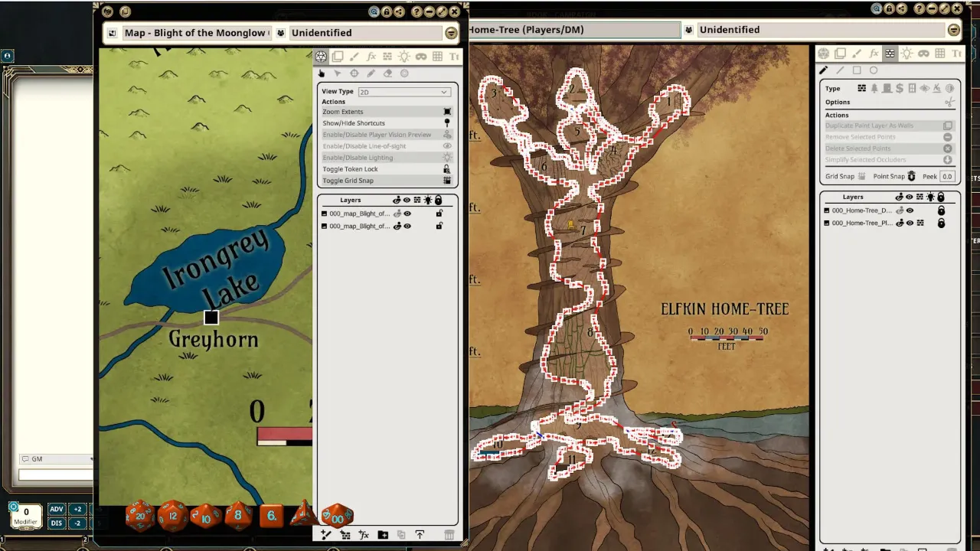
Task: Click the d20 die
Action: pyautogui.click(x=140, y=516)
